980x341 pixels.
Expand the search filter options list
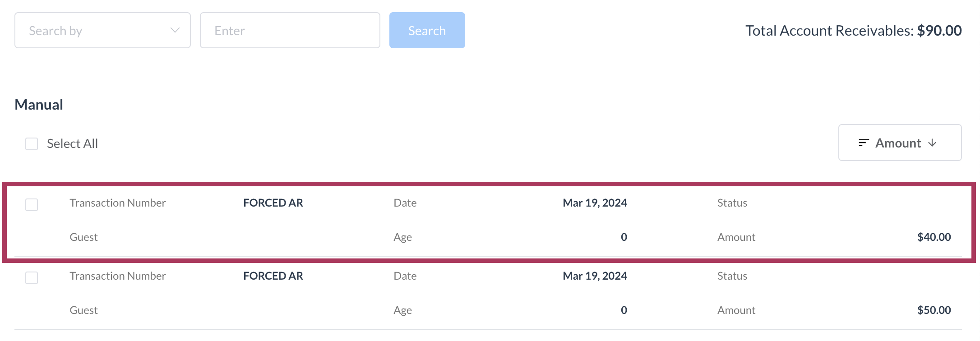102,30
